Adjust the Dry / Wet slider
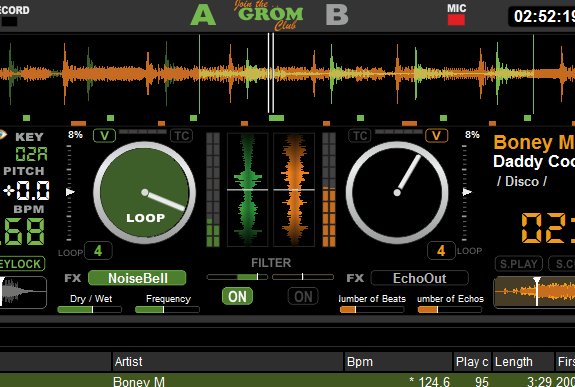Screen dimensions: 575x387 point(89,310)
